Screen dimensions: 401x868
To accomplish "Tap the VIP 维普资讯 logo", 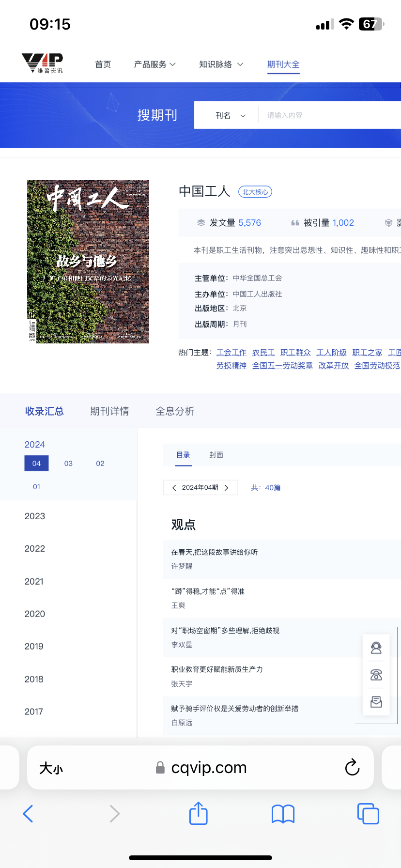I will click(43, 63).
